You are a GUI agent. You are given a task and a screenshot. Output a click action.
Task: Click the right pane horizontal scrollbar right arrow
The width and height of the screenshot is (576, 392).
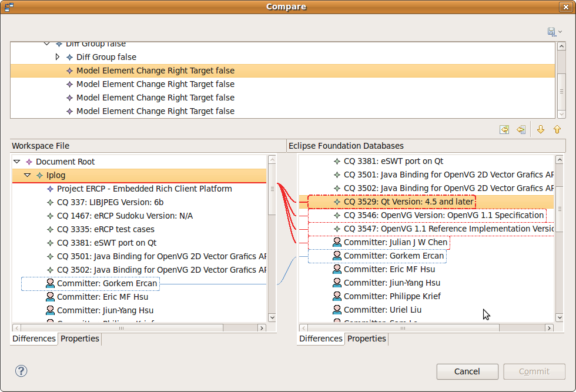549,328
